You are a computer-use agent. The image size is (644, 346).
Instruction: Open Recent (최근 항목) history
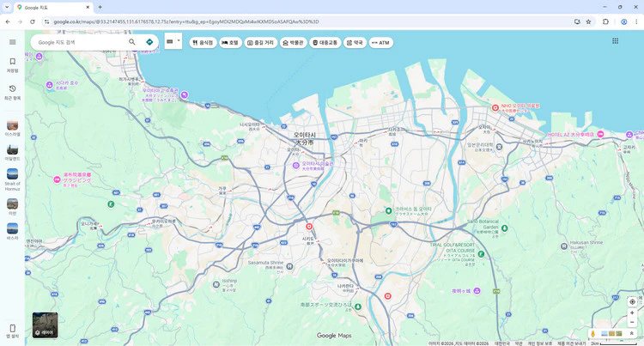pos(12,92)
